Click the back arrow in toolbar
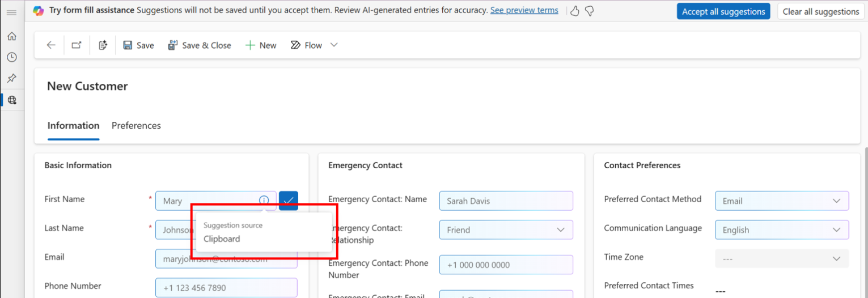Screen dimensions: 868x298 tap(51, 45)
